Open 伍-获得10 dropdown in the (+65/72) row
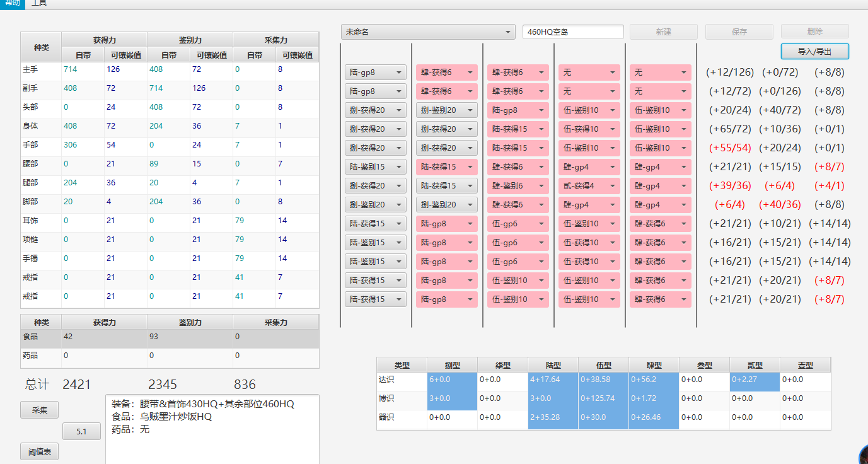This screenshot has height=464, width=868. (x=589, y=129)
